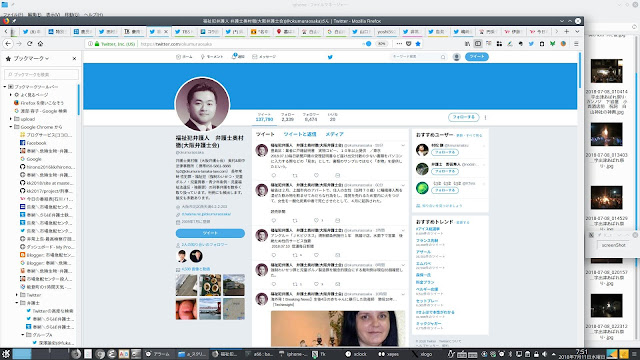Image resolution: width=640 pixels, height=360 pixels.
Task: Click the 'フランス苦戦' trend link
Action: click(427, 240)
